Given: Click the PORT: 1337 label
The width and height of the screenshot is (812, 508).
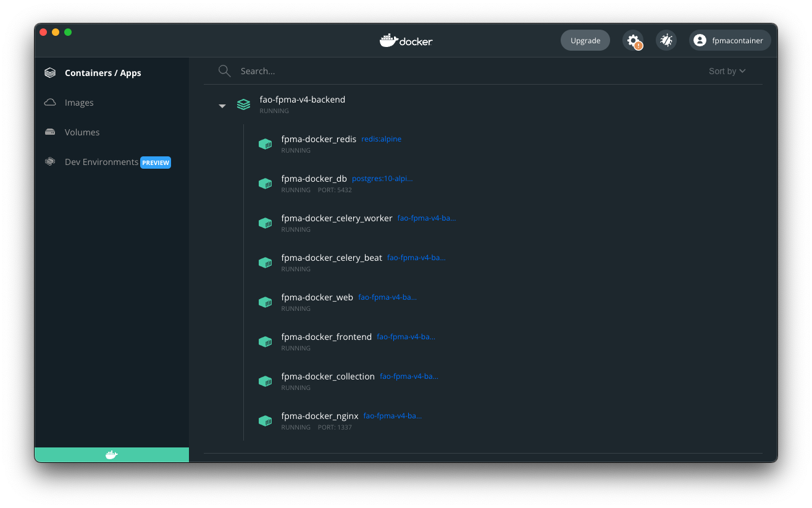Looking at the screenshot, I should [335, 427].
